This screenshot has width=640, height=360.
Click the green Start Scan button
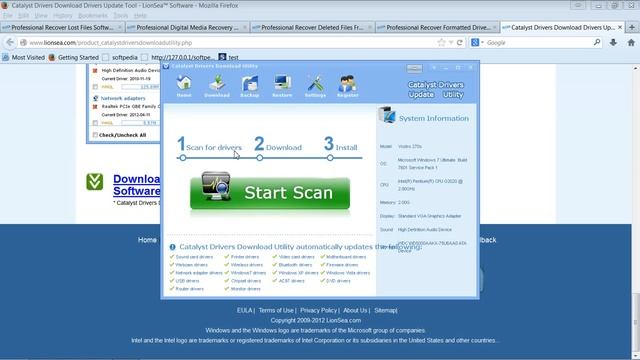pos(270,193)
